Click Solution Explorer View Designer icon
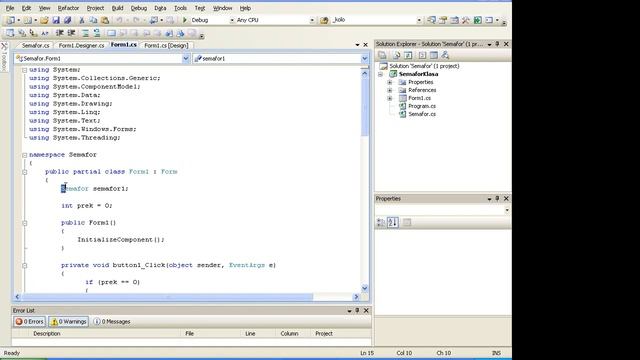This screenshot has width=640, height=360. (x=433, y=55)
